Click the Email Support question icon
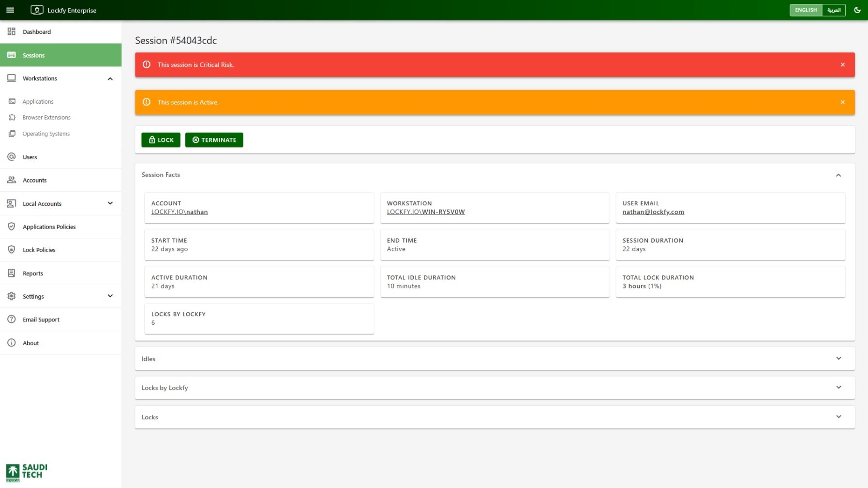Screen dimensions: 868x488 [12, 320]
